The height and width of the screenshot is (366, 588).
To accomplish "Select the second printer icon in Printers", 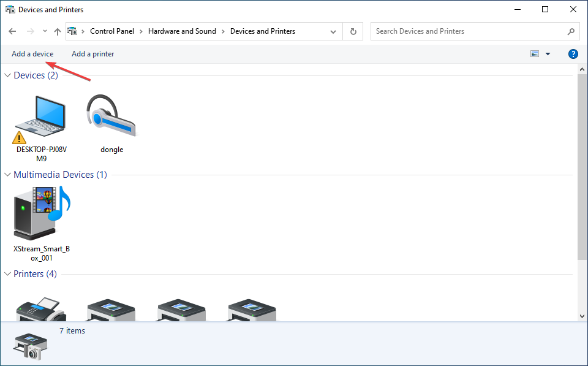I will pos(111,310).
